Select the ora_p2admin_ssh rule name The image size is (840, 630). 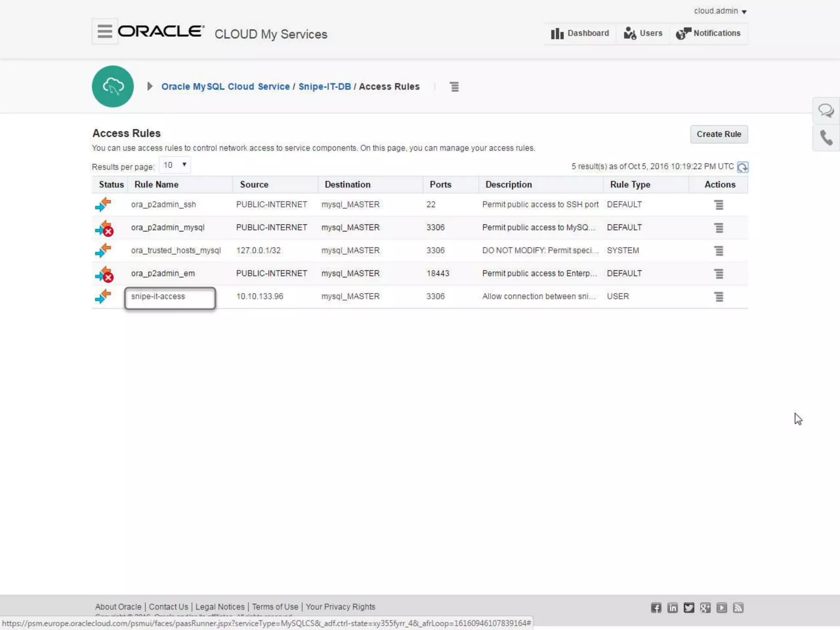click(x=163, y=205)
